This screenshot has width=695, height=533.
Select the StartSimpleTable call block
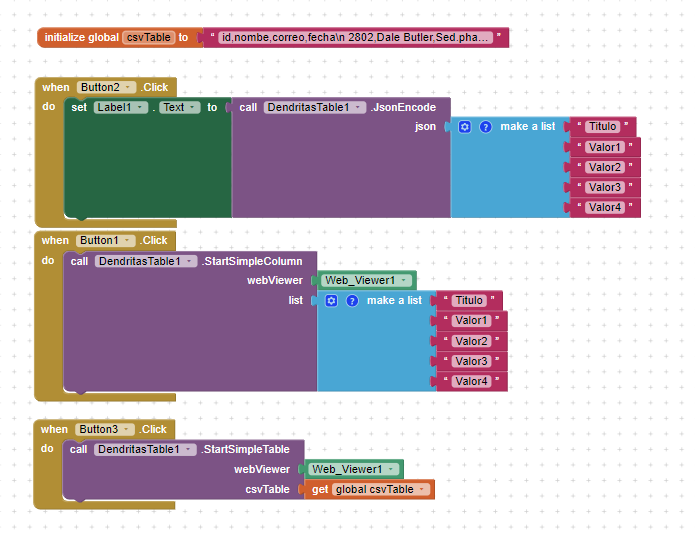click(x=245, y=449)
